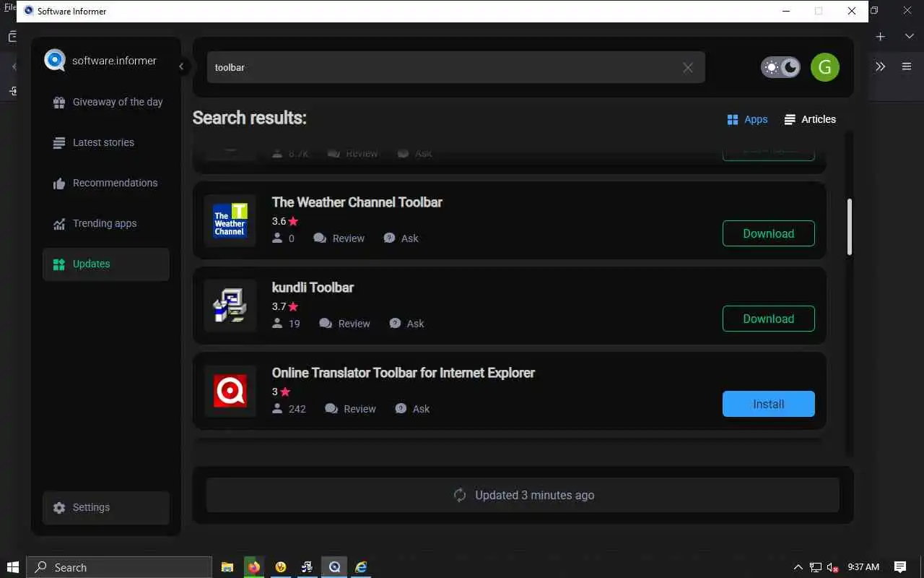Viewport: 924px width, 578px height.
Task: Click users icon in Weather Channel row
Action: coord(277,238)
